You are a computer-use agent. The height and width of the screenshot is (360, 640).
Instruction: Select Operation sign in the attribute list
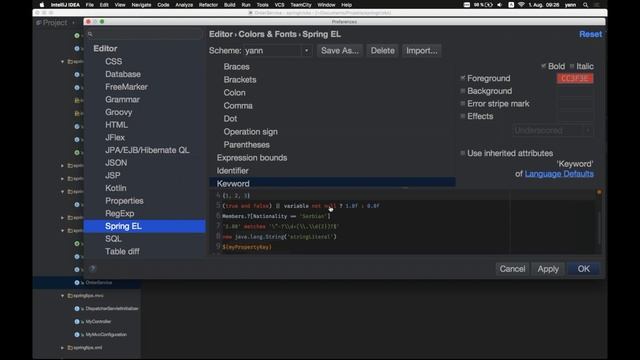[250, 132]
